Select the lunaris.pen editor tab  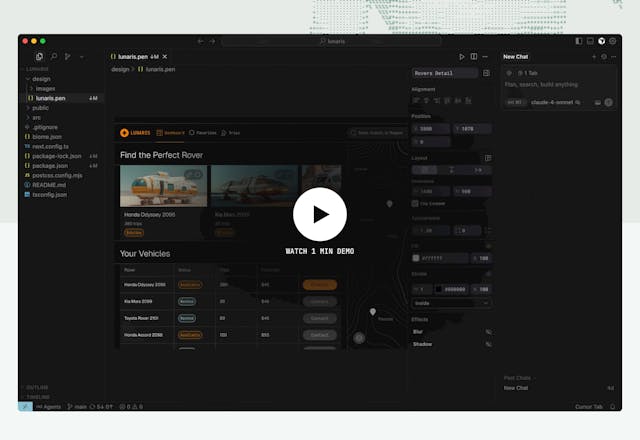pyautogui.click(x=137, y=57)
